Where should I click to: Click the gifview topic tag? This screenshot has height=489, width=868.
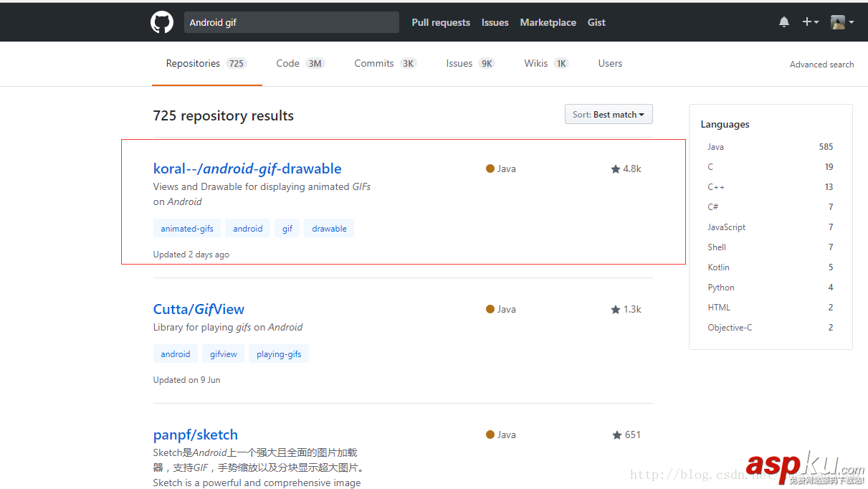(x=224, y=354)
